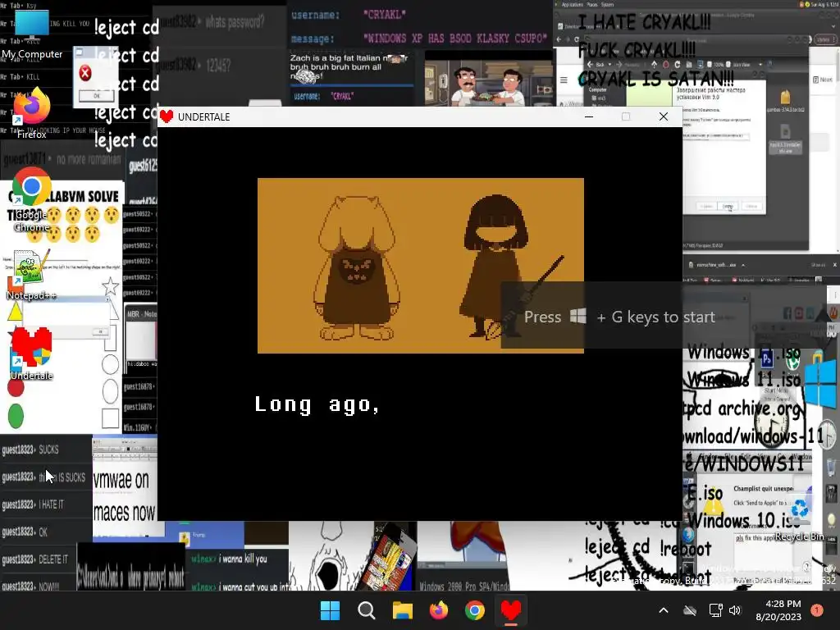Open the Windows Start menu in taskbar
The width and height of the screenshot is (840, 630).
[330, 610]
